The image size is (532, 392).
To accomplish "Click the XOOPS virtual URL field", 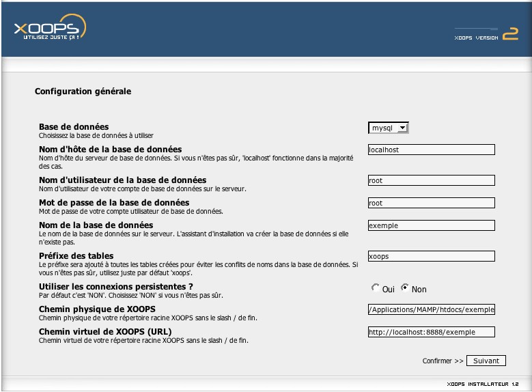I will [x=431, y=332].
